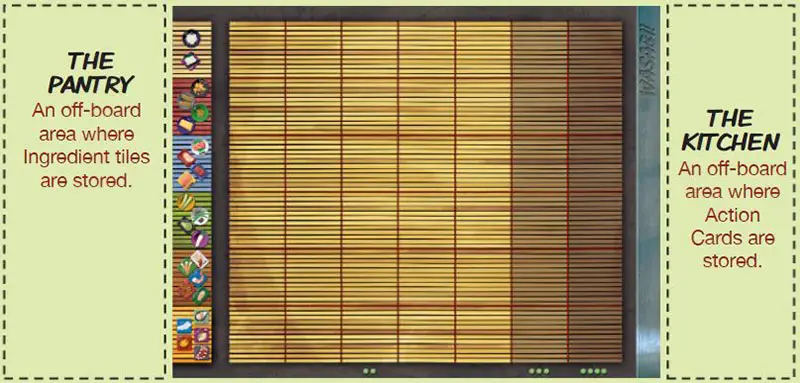Image resolution: width=800 pixels, height=383 pixels.
Task: Choose the blue square tile with white ingredient
Action: (x=184, y=326)
